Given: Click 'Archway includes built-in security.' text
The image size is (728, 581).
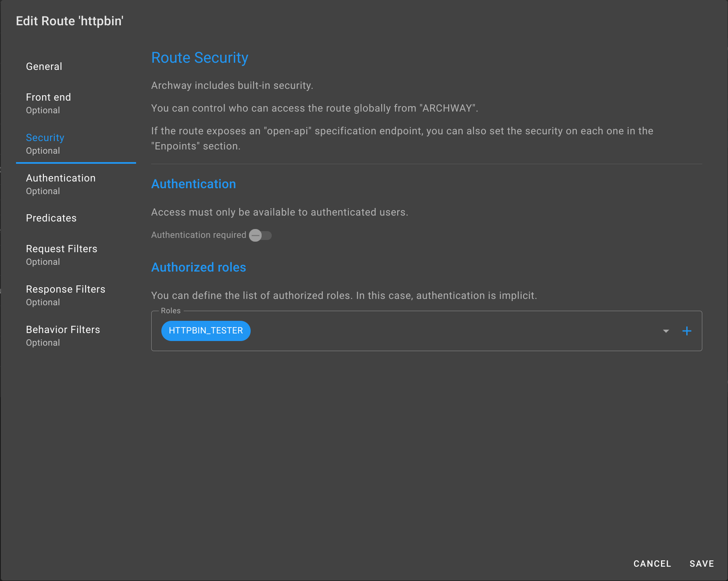Looking at the screenshot, I should (x=232, y=85).
